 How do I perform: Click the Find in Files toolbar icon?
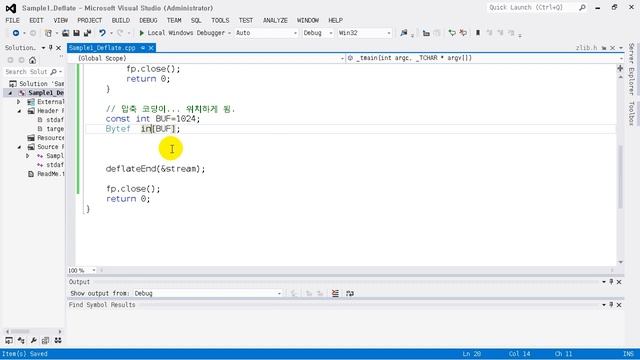[404, 33]
